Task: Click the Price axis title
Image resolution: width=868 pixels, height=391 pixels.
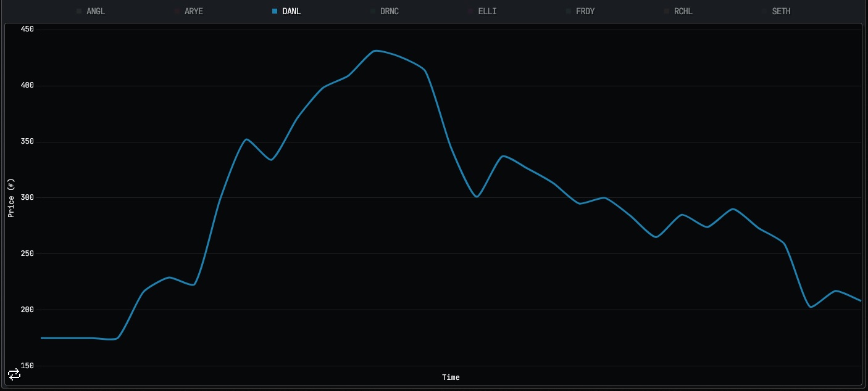Action: pos(11,198)
